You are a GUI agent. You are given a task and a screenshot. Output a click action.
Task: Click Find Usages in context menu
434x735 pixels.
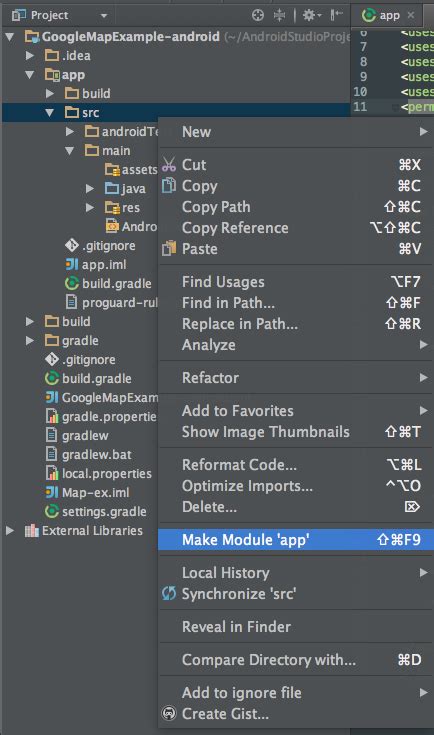294,282
